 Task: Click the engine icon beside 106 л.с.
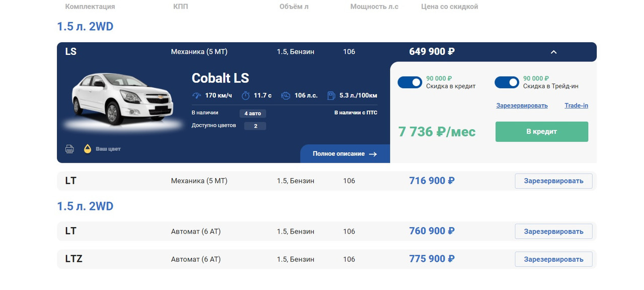285,95
